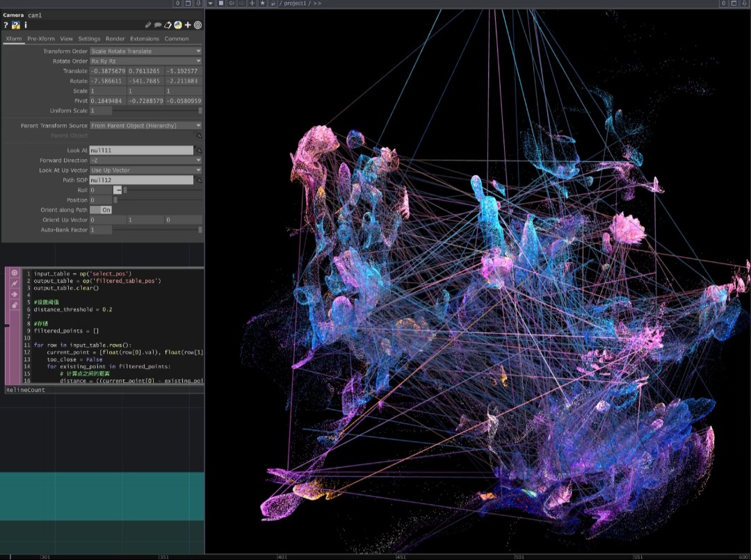This screenshot has height=560, width=751.
Task: Click the square pane type icon in path bar
Action: (x=221, y=3)
